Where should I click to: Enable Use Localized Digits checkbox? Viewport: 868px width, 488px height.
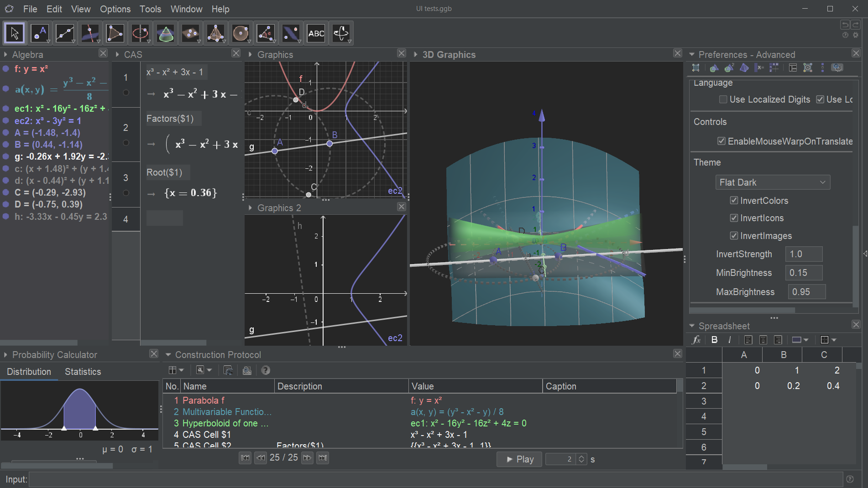[723, 99]
